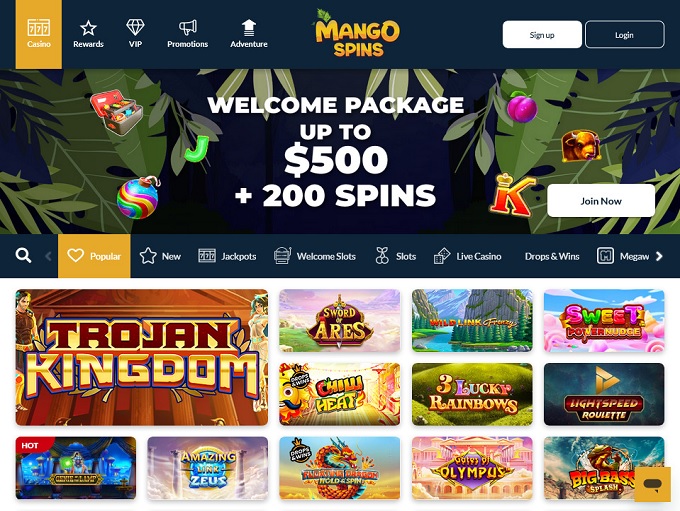
Task: Switch to the Jackpots category tab
Action: coord(227,256)
